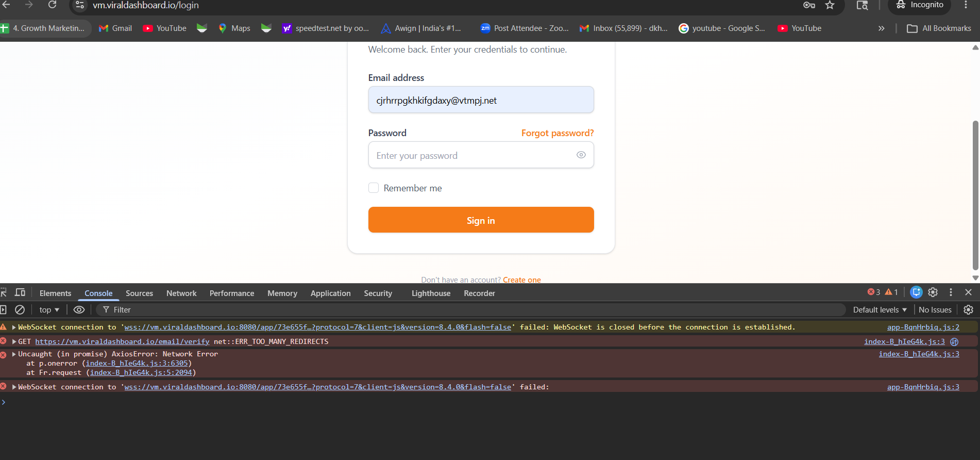Click the console Filter input

click(471, 309)
